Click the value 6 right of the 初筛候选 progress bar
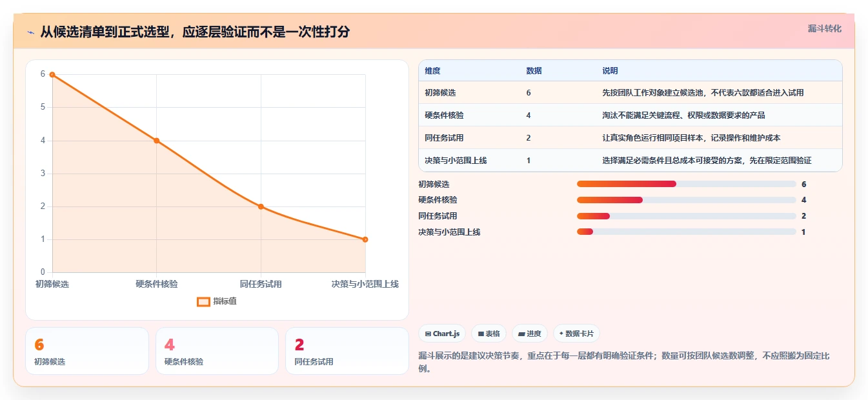The image size is (868, 400). (x=803, y=184)
